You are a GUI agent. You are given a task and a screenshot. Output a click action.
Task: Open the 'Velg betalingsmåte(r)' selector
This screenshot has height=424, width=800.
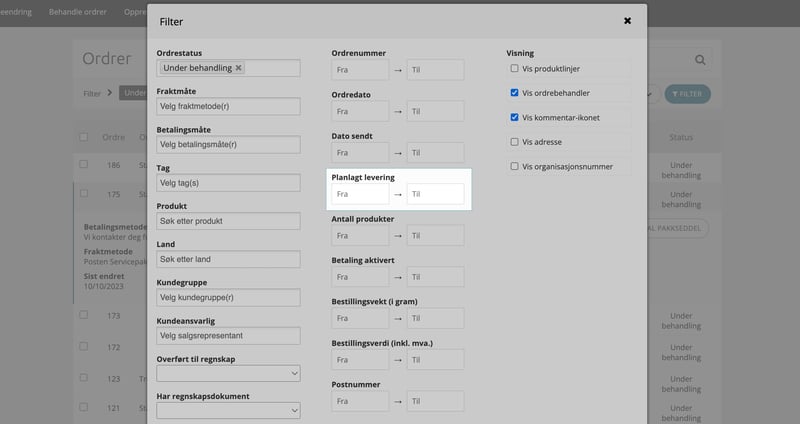click(x=228, y=145)
